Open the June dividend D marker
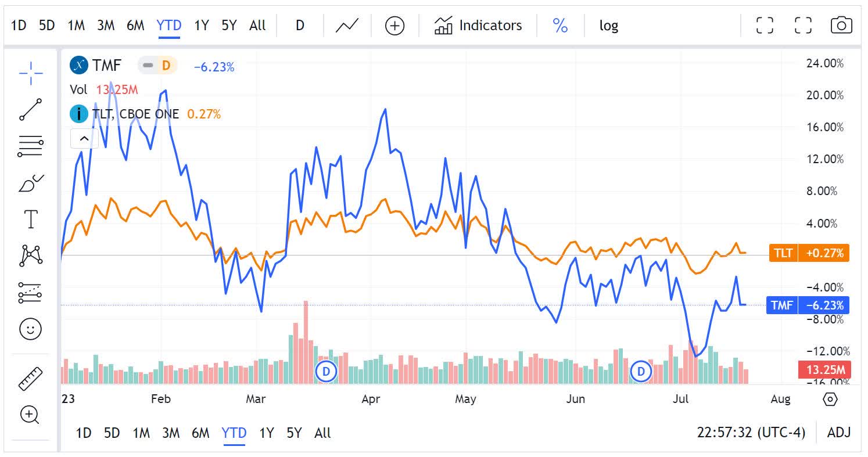This screenshot has width=868, height=457. [641, 371]
